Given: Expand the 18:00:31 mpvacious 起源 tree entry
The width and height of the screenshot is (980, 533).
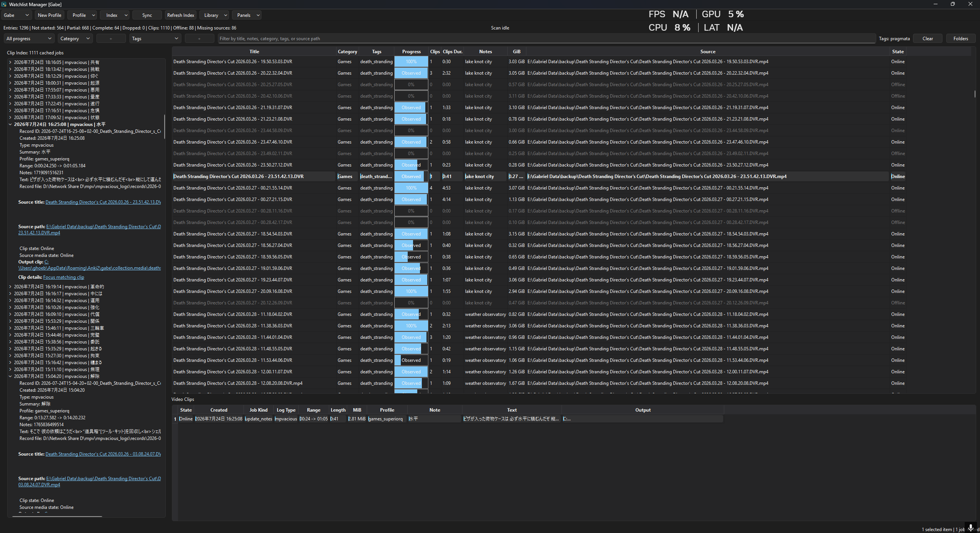Looking at the screenshot, I should [10, 83].
